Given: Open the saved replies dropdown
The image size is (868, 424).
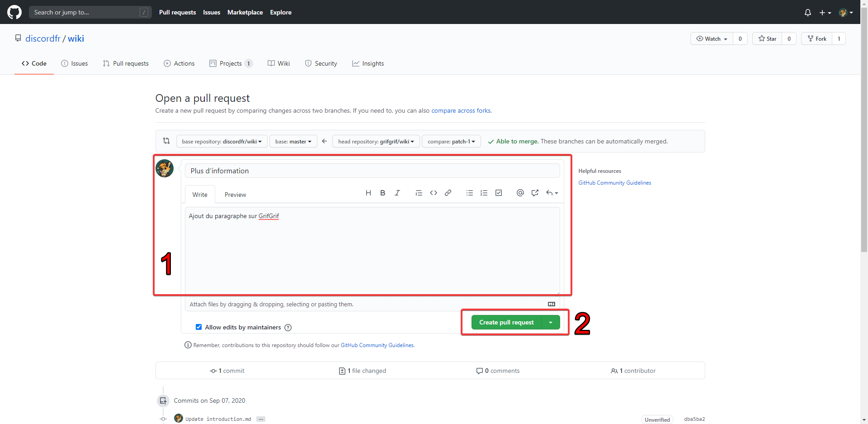Looking at the screenshot, I should tap(552, 193).
